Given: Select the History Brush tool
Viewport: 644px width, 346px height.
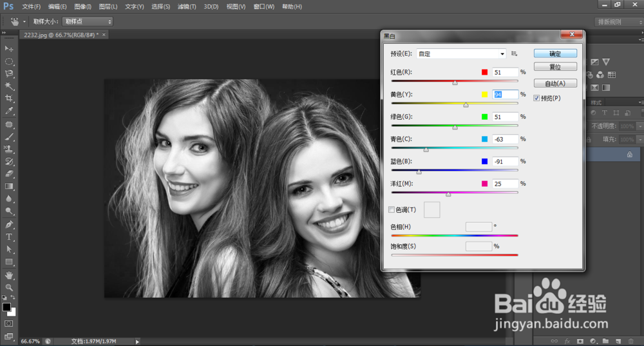Looking at the screenshot, I should click(8, 162).
